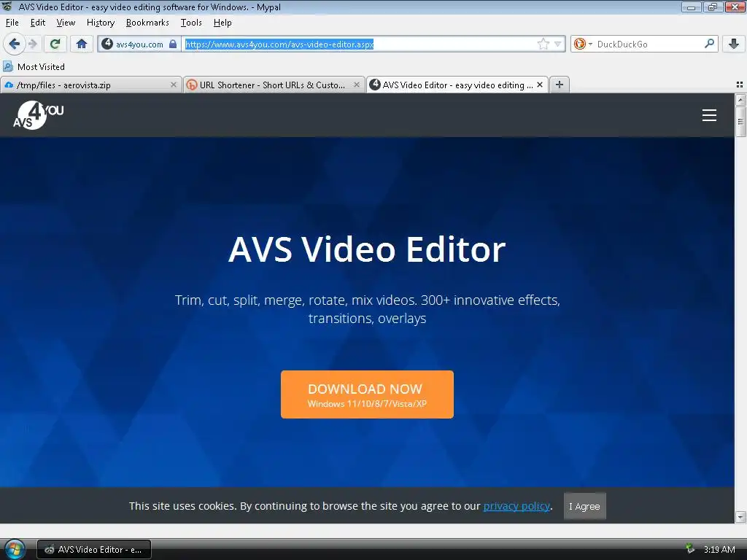
Task: Bookmark this page with the star icon
Action: (543, 44)
